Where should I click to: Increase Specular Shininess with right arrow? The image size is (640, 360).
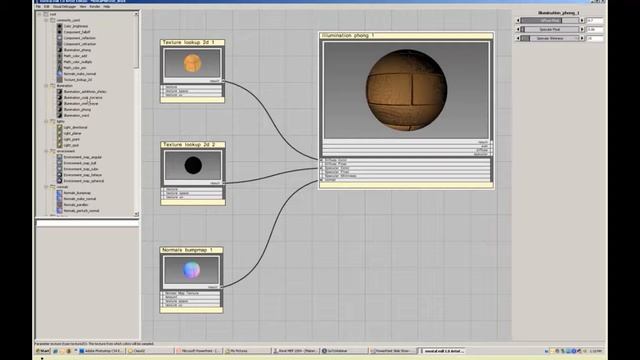(582, 38)
